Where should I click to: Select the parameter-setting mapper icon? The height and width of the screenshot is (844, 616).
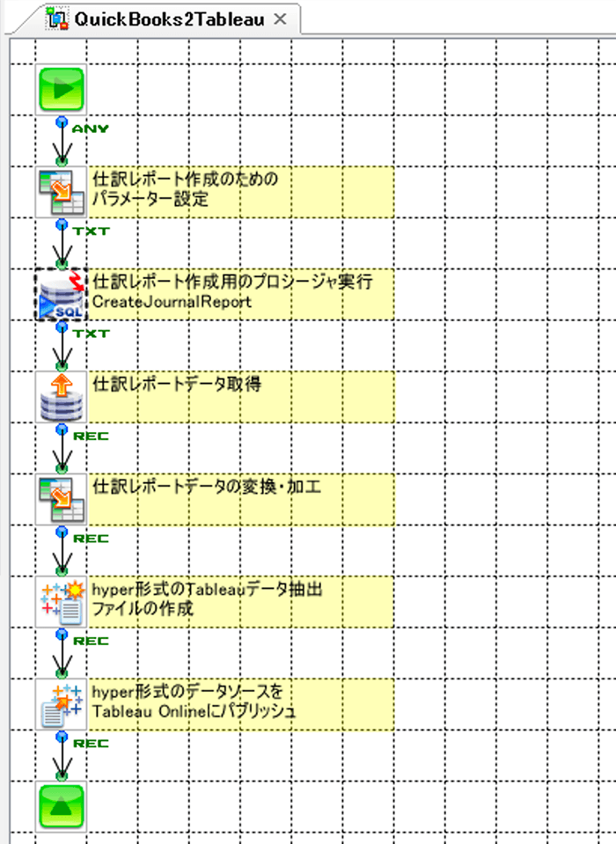pyautogui.click(x=62, y=192)
